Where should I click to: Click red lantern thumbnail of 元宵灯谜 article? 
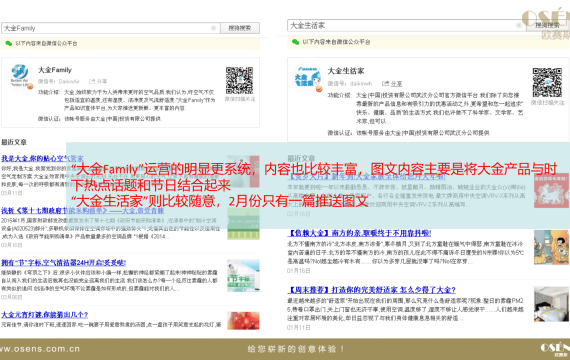[244, 321]
